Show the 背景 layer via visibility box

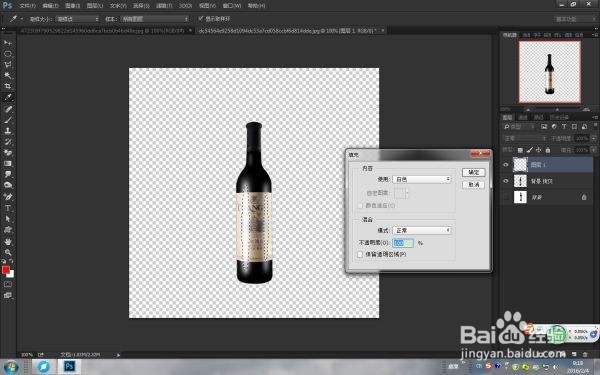[505, 197]
